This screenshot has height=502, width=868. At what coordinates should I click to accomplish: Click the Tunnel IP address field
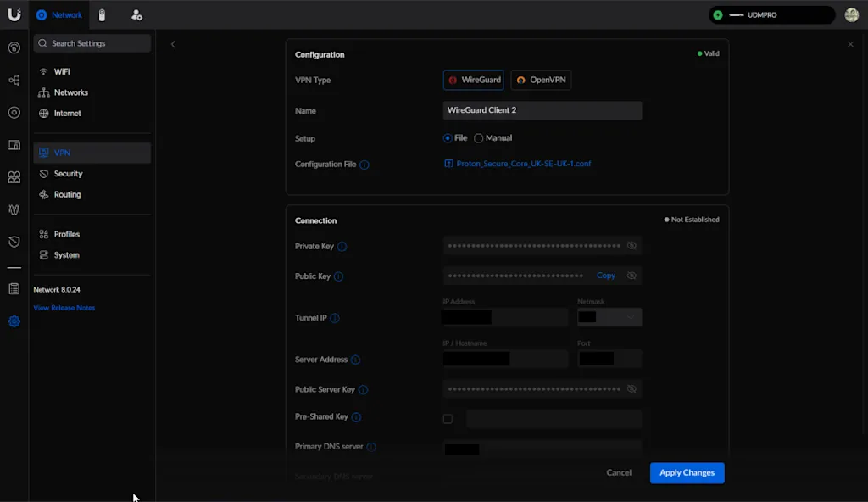(505, 317)
